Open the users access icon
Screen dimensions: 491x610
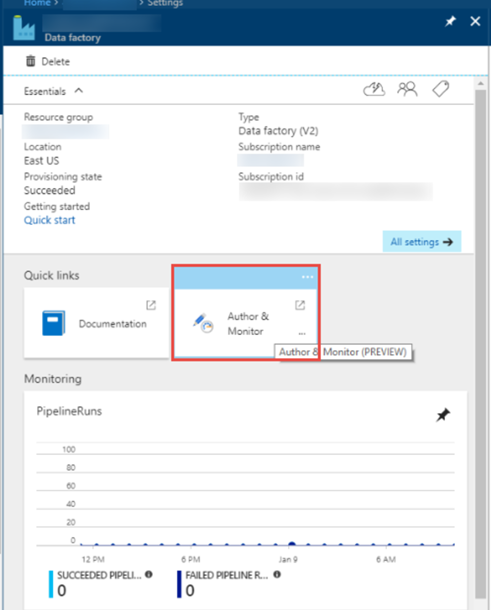click(x=407, y=89)
